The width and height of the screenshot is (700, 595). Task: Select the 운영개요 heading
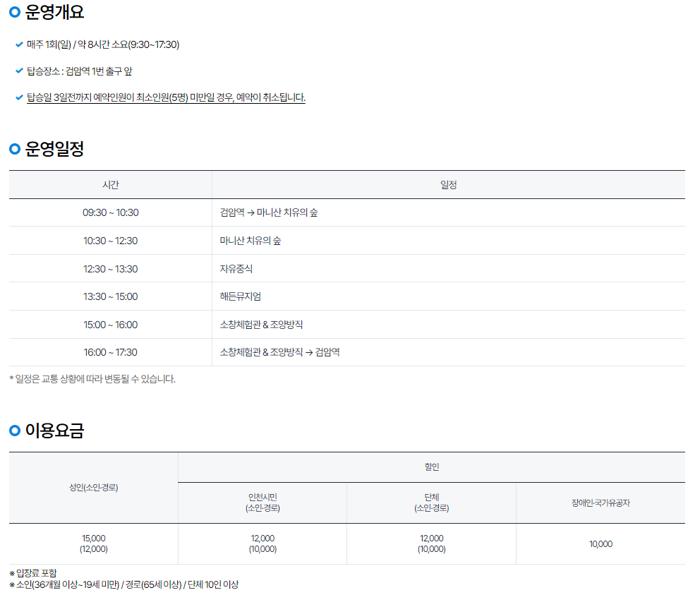pos(54,12)
